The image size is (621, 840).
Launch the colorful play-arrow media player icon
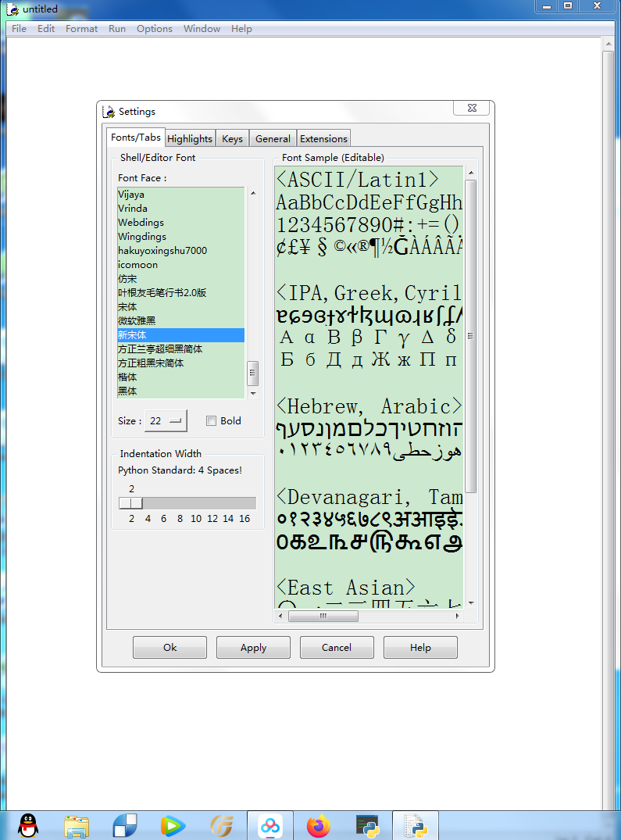click(x=173, y=825)
